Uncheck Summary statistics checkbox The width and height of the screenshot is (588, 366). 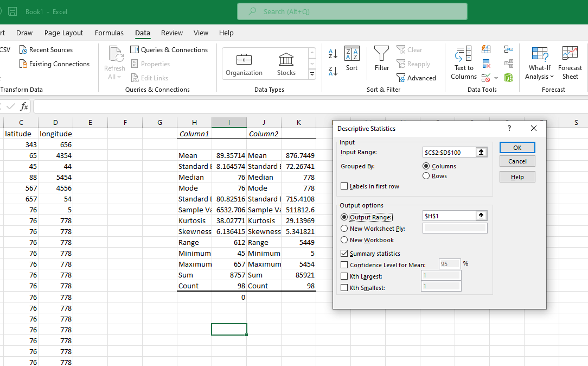[x=344, y=254]
